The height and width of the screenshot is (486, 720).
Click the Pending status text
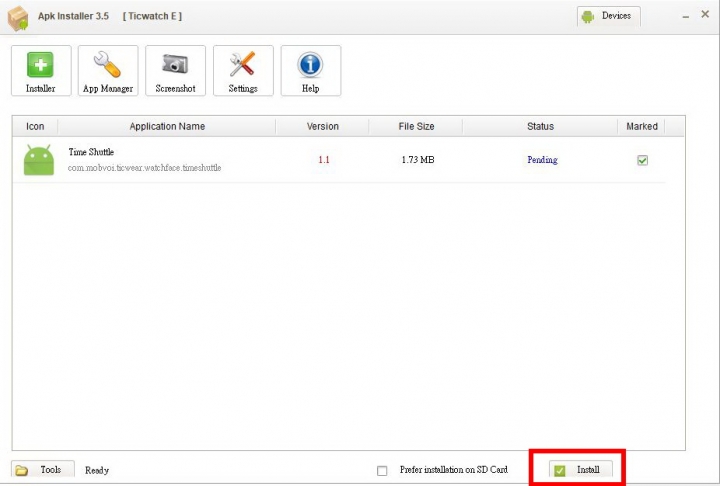pyautogui.click(x=542, y=160)
